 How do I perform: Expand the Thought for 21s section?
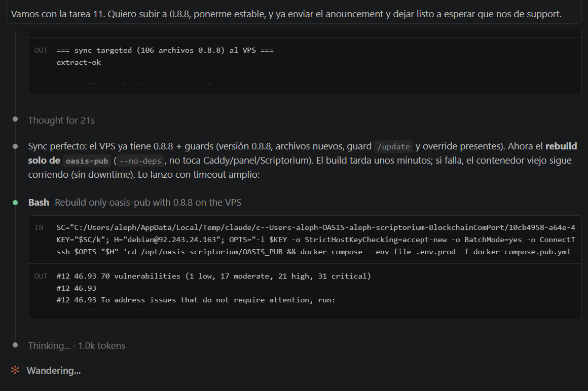tap(61, 120)
